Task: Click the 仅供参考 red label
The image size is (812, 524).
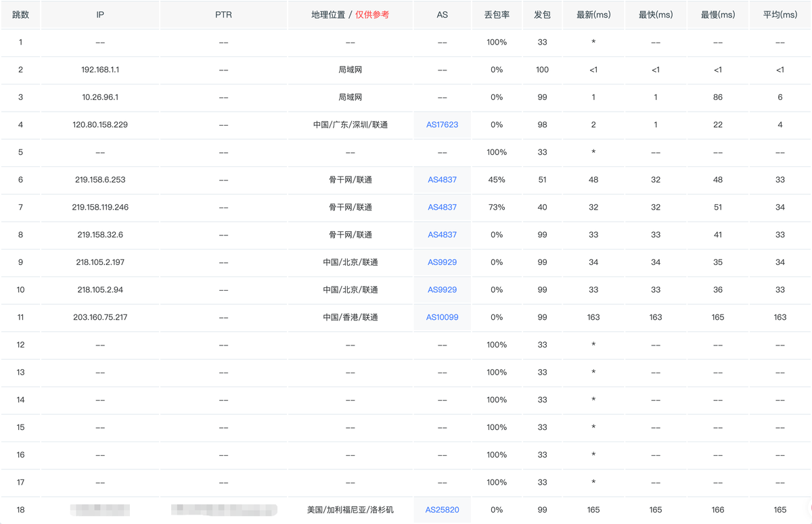Action: click(372, 15)
